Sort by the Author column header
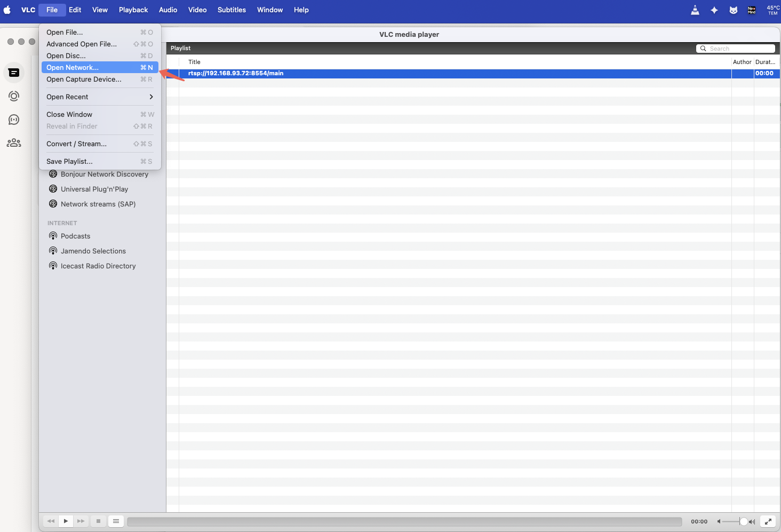 tap(742, 62)
